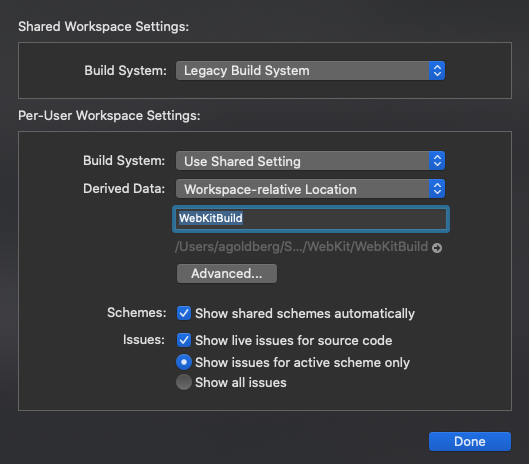The image size is (529, 464).
Task: Open Per-User Build System dropdown
Action: pos(310,161)
